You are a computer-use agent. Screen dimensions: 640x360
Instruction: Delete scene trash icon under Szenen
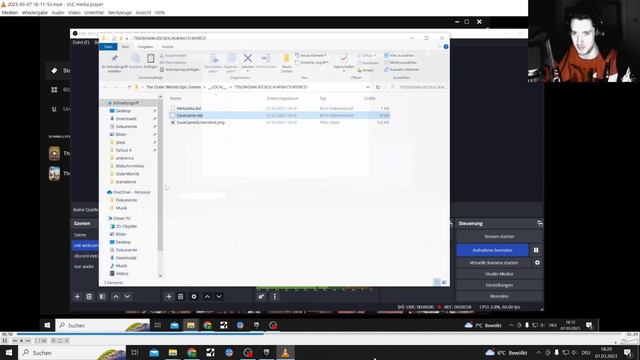coord(89,296)
